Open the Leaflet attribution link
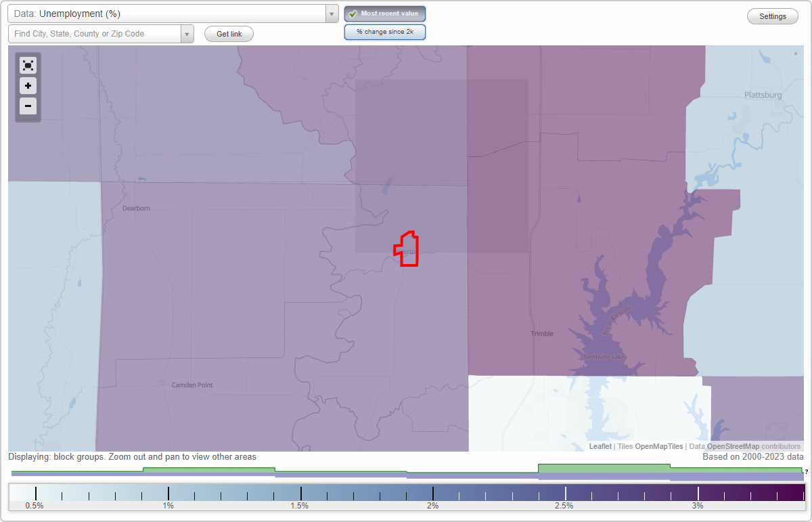Screen dimensions: 812x522 (x=600, y=446)
